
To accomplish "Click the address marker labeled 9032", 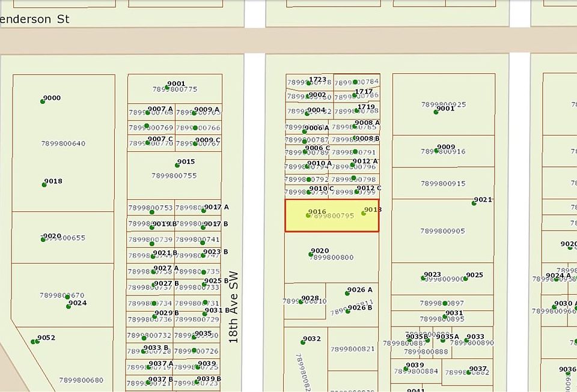I will tap(303, 342).
